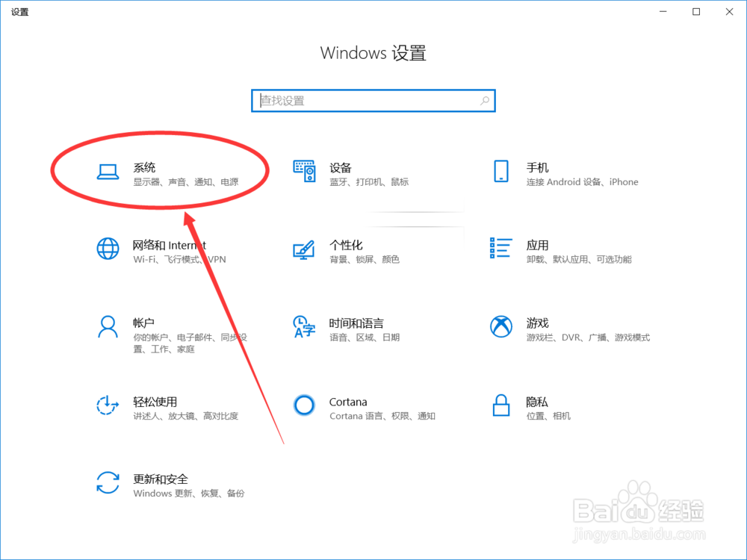Open the 更新和安全 refresh arrows icon
Viewport: 747px width, 560px height.
(108, 482)
